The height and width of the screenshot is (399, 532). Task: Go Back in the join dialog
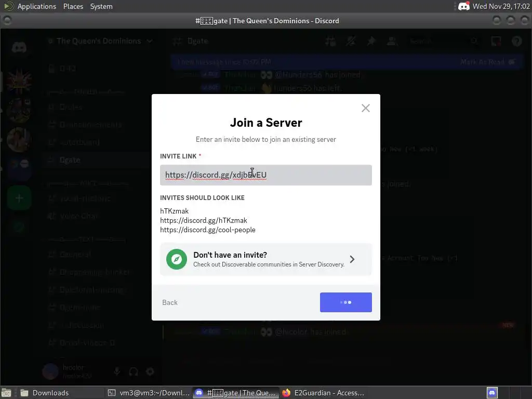170,302
